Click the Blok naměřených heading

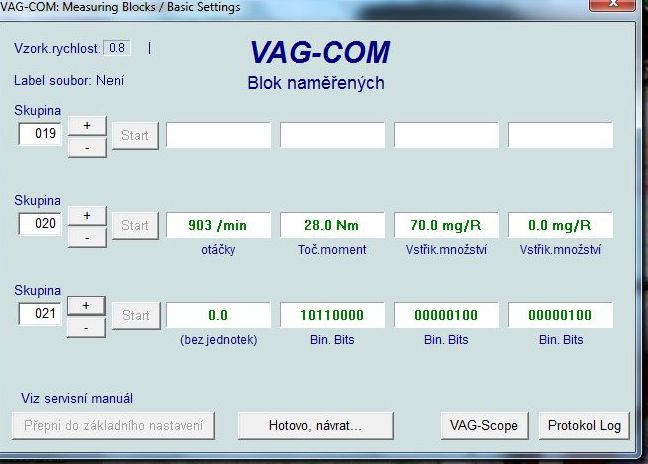(x=316, y=83)
